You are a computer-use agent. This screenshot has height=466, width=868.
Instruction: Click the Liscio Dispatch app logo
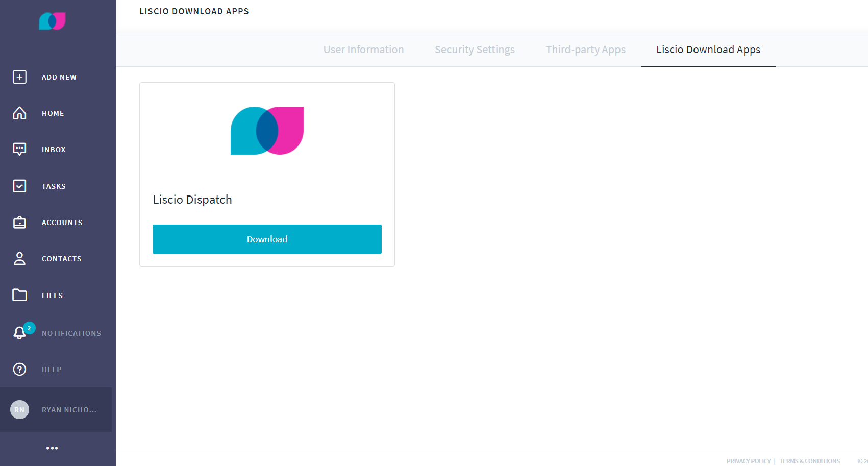267,131
